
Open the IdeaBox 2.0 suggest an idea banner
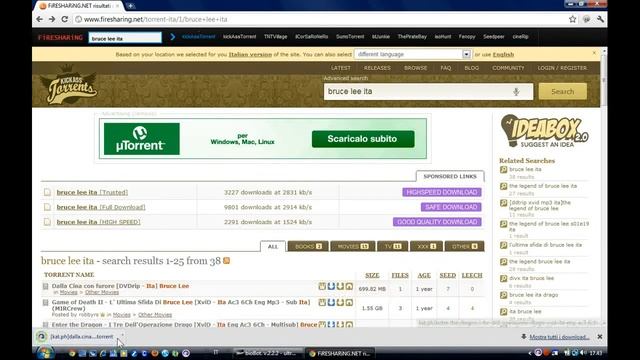coord(544,131)
